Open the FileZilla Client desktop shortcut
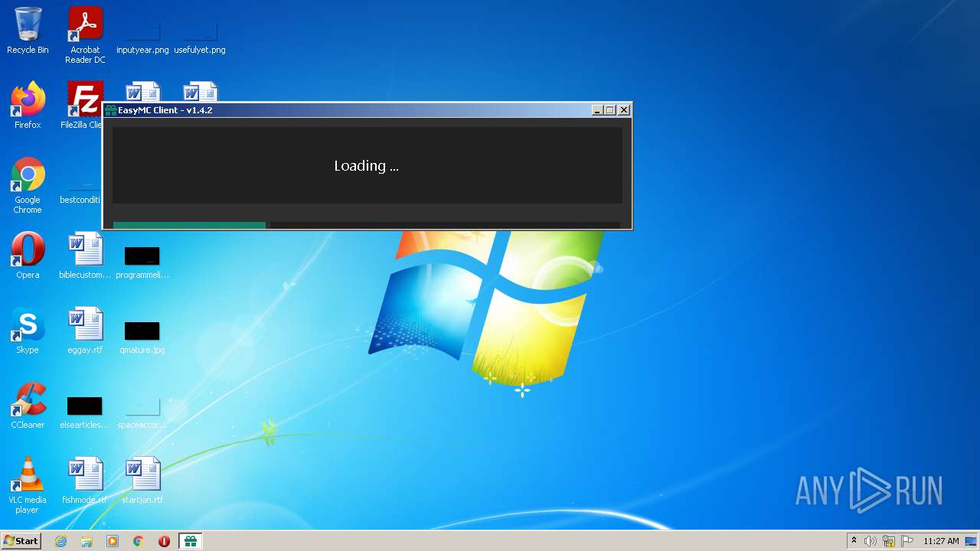Image resolution: width=980 pixels, height=551 pixels. (x=83, y=106)
